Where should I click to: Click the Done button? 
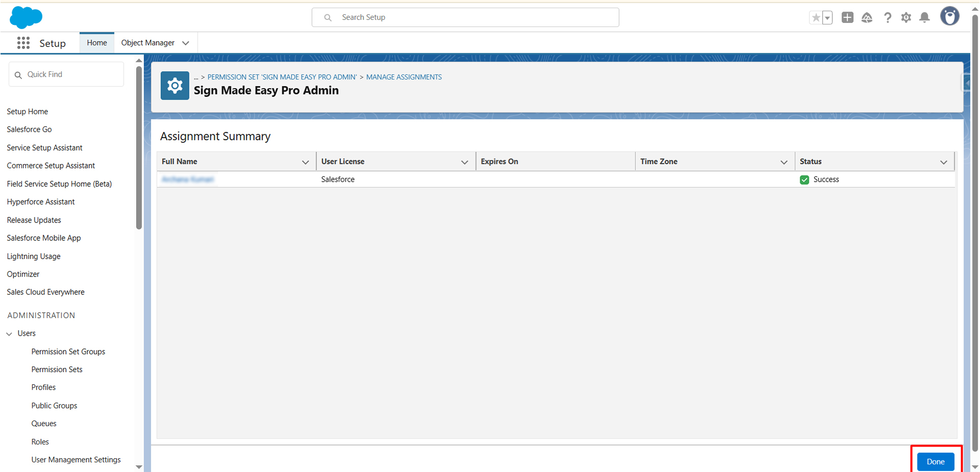coord(936,462)
